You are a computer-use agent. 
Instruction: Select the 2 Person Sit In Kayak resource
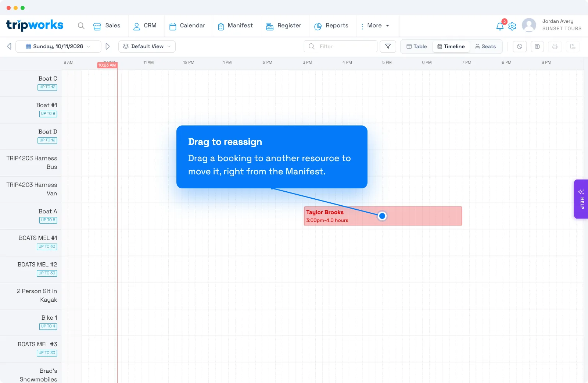pos(31,296)
